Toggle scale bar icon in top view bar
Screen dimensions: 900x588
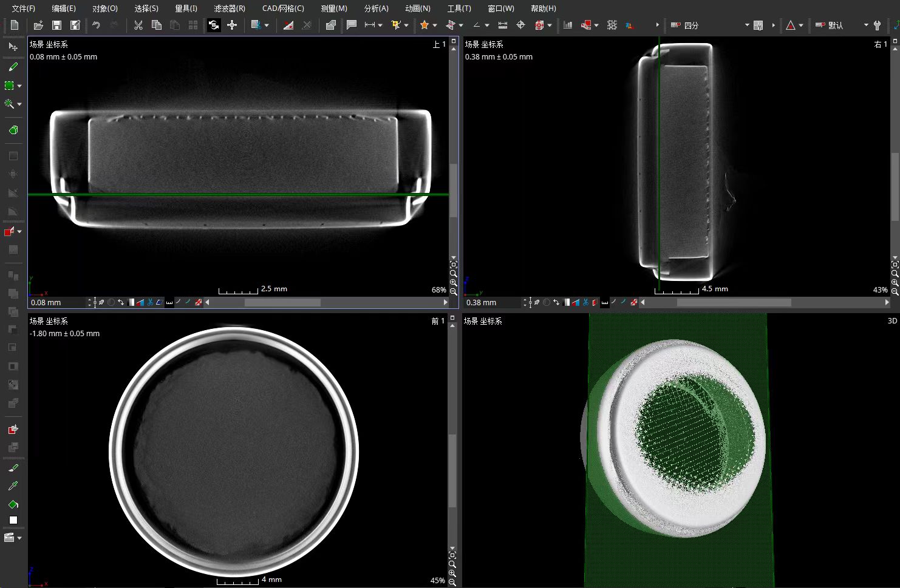pos(169,302)
